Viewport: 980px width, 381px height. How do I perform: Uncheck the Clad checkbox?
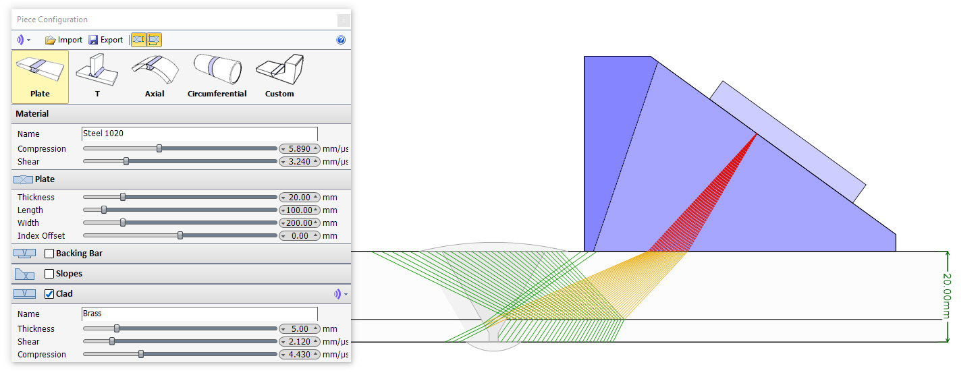point(49,294)
